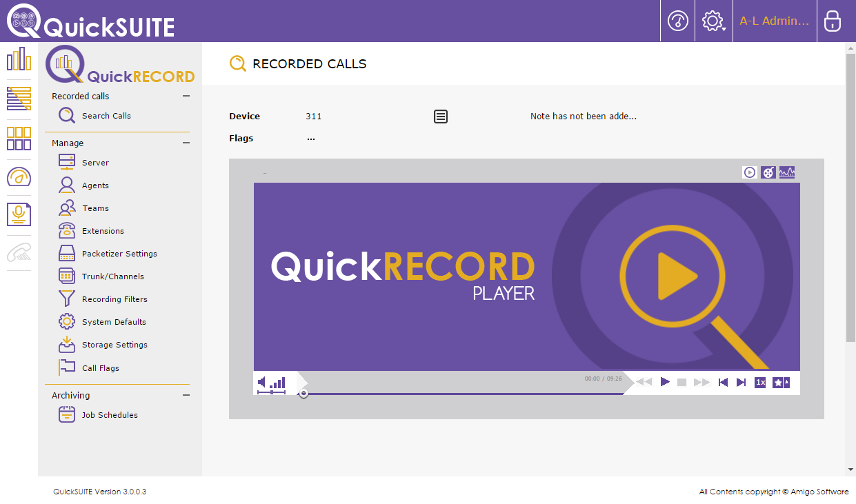Click the System Defaults gear icon
This screenshot has width=856, height=504.
(x=67, y=321)
